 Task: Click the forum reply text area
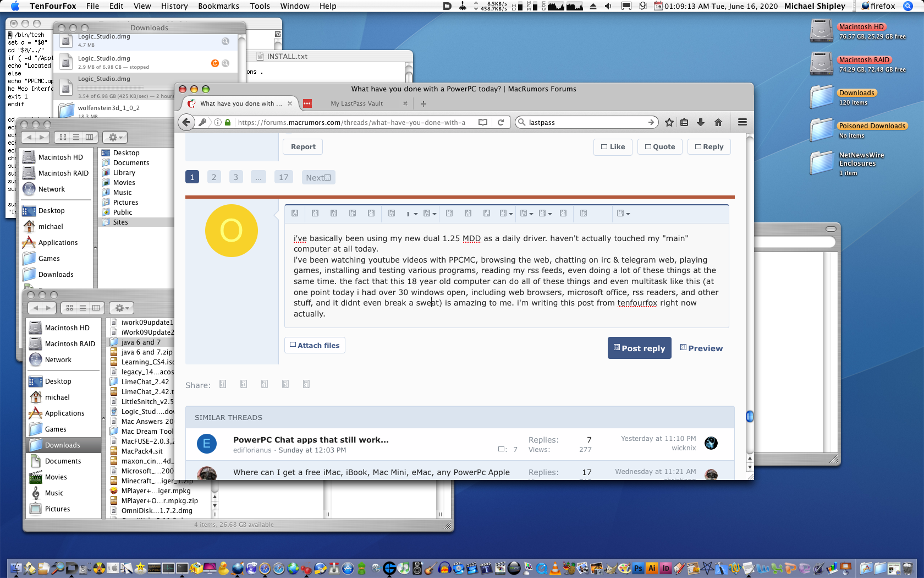507,275
